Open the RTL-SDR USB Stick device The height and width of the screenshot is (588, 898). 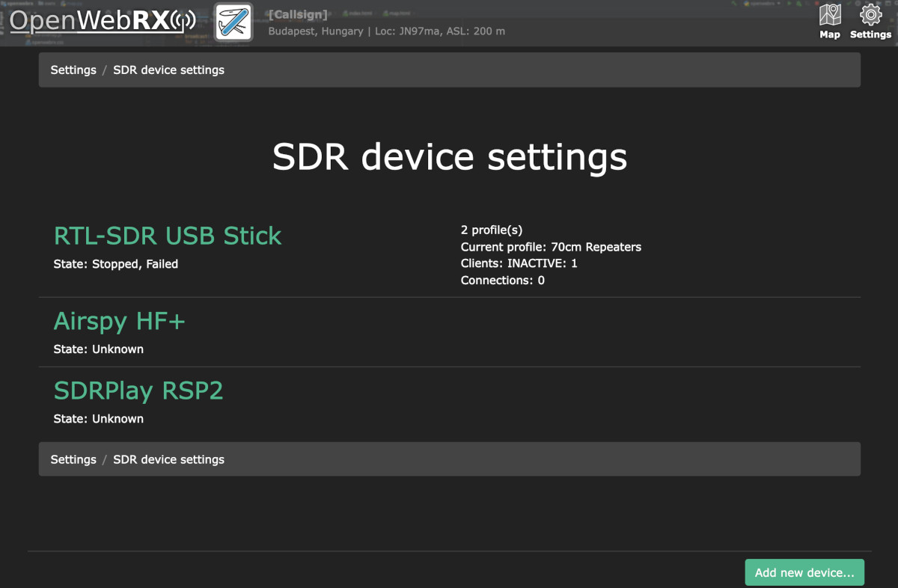pos(168,236)
